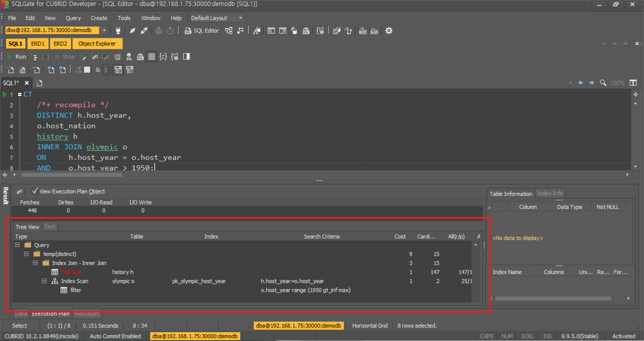Open the database connection dropdown
The image size is (644, 341).
(104, 30)
